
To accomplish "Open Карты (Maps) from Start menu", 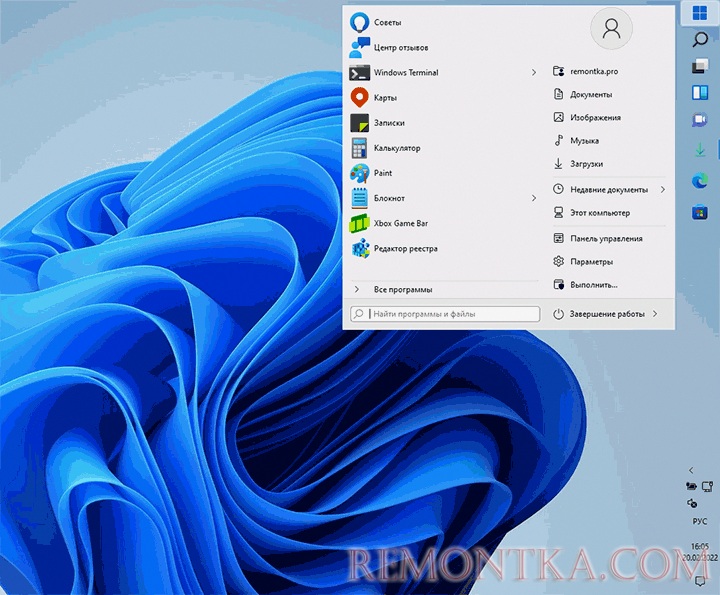I will (385, 97).
